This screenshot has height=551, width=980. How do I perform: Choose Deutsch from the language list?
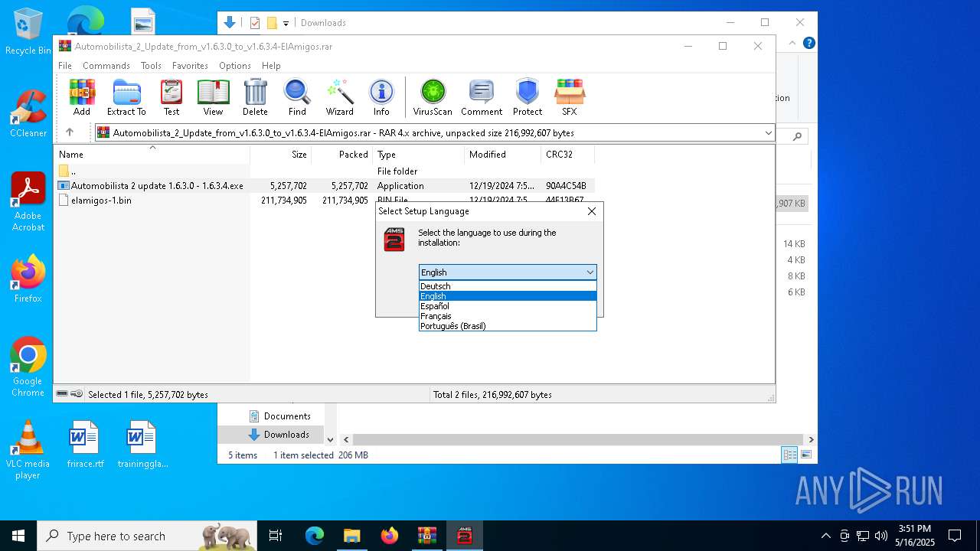(508, 286)
